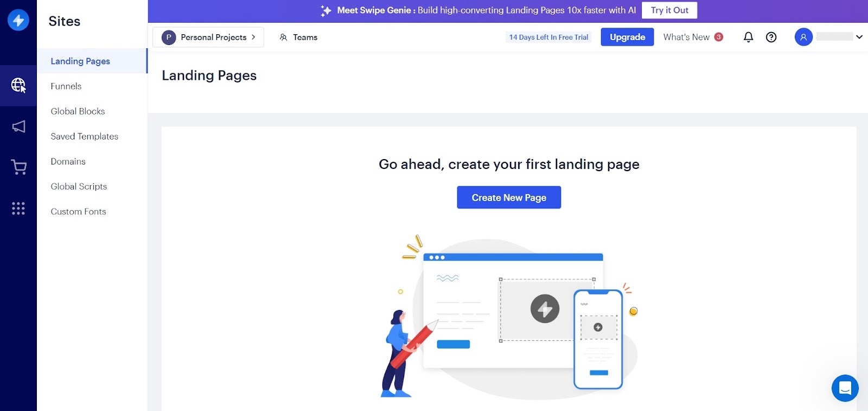This screenshot has width=868, height=411.
Task: Open the help question mark icon
Action: [x=771, y=37]
